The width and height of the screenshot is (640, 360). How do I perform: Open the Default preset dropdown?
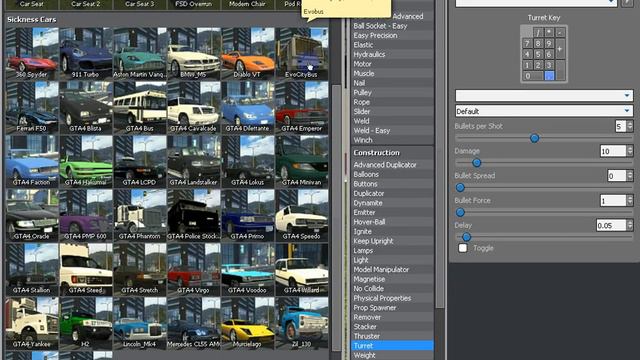[x=544, y=111]
